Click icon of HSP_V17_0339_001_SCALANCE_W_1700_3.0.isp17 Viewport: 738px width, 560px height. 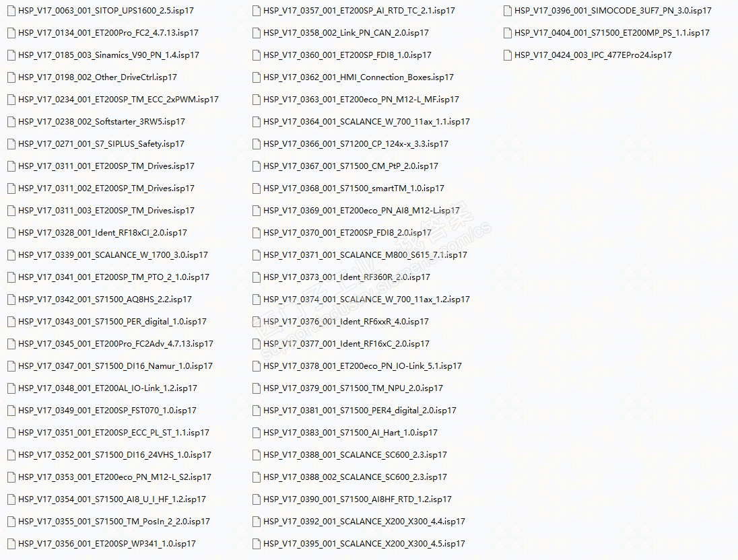11,255
